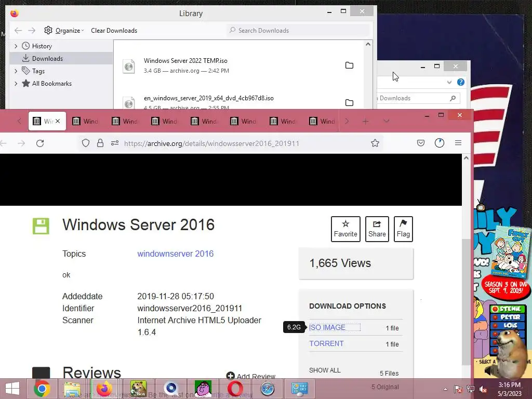Click the Library forward arrow

[32, 31]
